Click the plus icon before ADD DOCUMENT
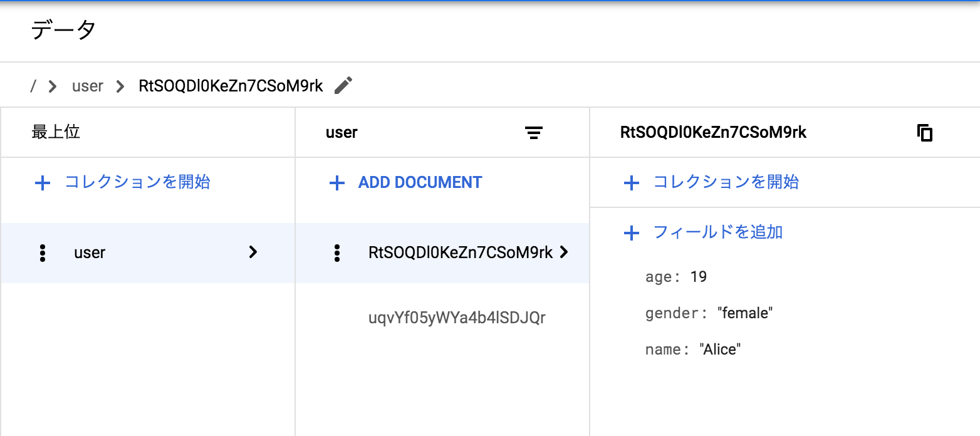 336,182
